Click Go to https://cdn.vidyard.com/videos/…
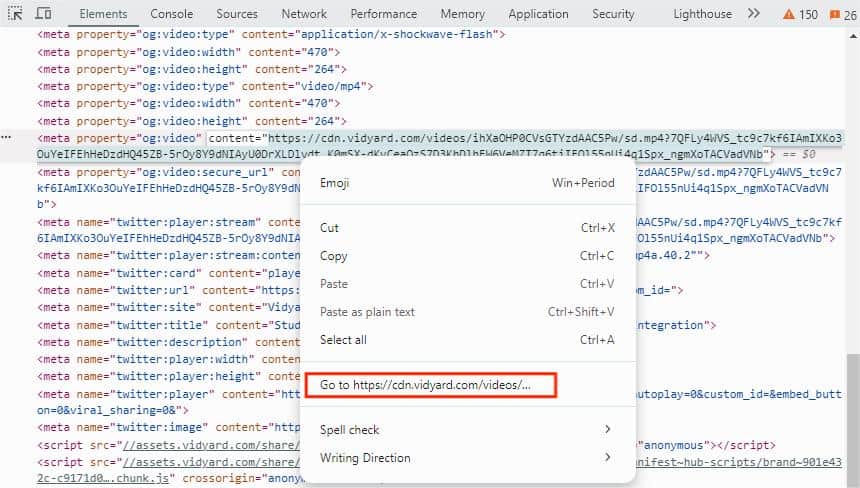Screen dimensions: 860x488 (431, 385)
